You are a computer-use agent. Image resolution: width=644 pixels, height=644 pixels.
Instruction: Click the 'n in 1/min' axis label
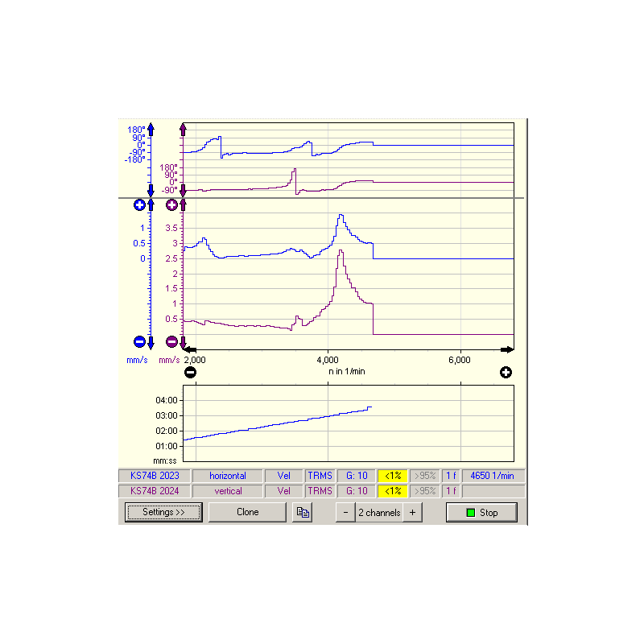tap(347, 371)
